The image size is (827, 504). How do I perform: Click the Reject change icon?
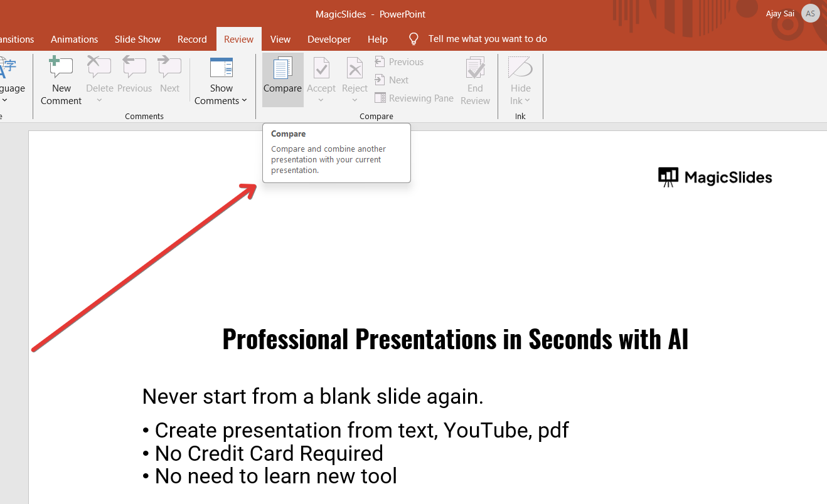(355, 68)
